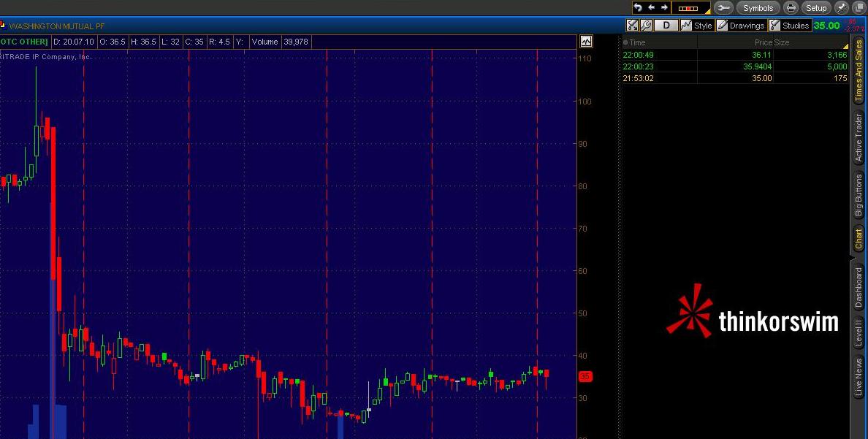Open Studies with the flask icon
The image size is (868, 439).
coord(775,25)
